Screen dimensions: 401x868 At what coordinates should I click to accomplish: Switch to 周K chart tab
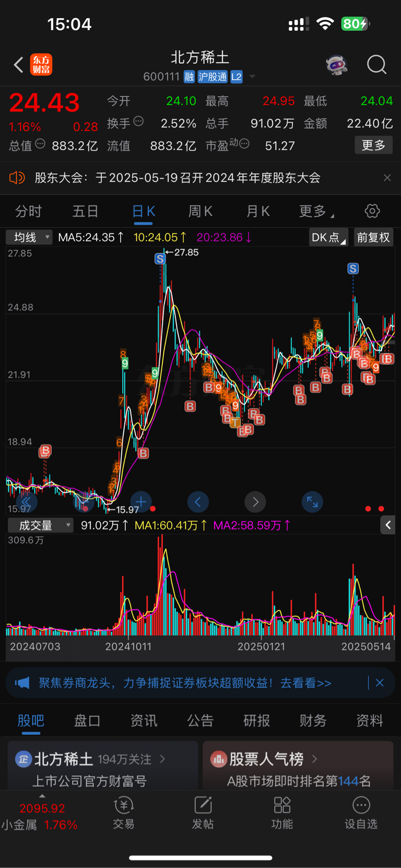(200, 211)
